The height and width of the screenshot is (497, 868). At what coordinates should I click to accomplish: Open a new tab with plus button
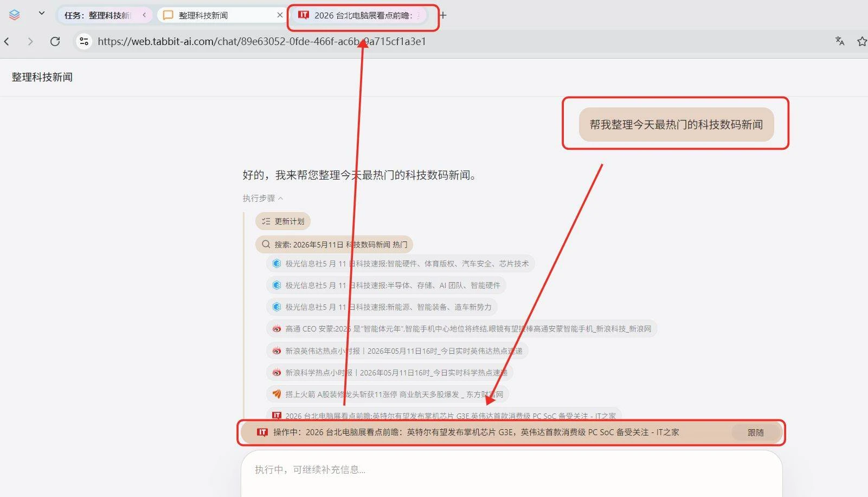[443, 15]
